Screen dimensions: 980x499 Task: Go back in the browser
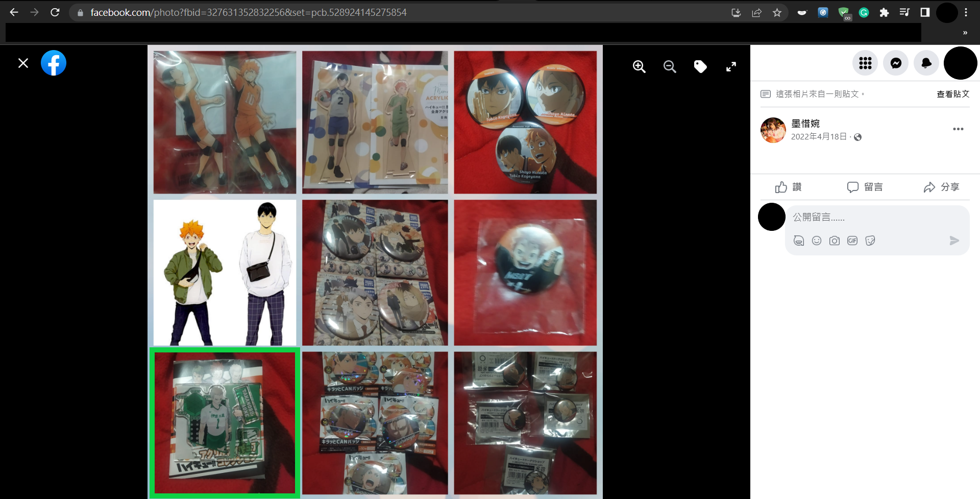pos(14,12)
